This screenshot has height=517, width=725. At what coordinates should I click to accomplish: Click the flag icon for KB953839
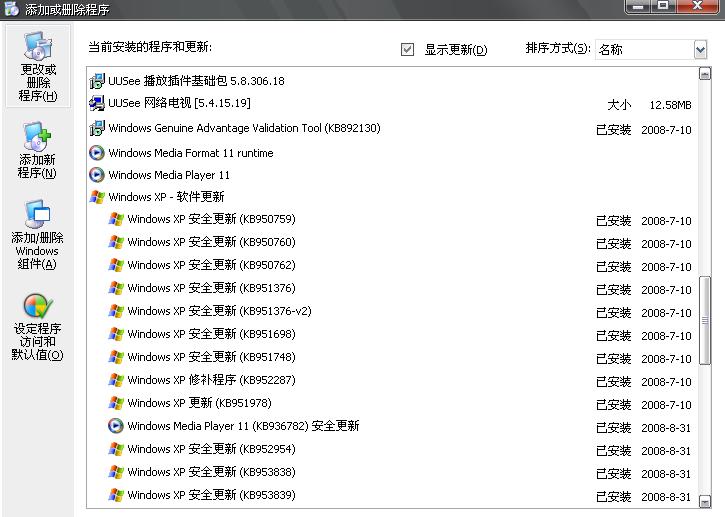[116, 495]
